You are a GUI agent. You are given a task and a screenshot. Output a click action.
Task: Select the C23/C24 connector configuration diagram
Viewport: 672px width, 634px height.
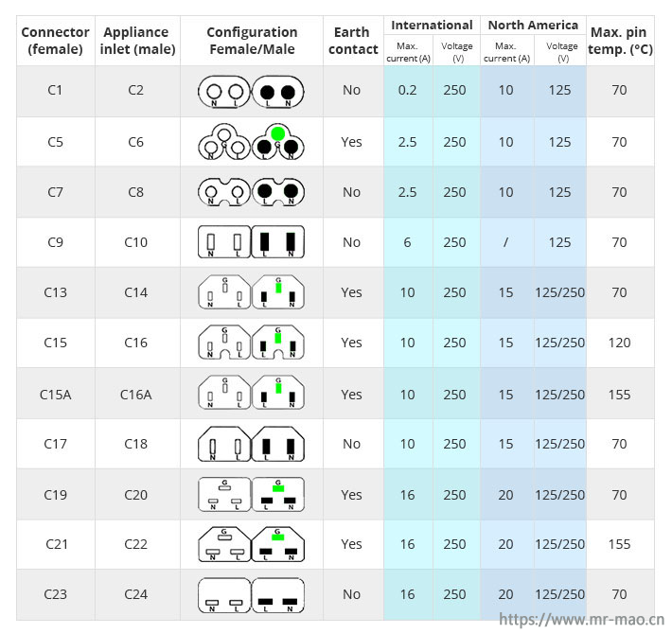tap(251, 595)
